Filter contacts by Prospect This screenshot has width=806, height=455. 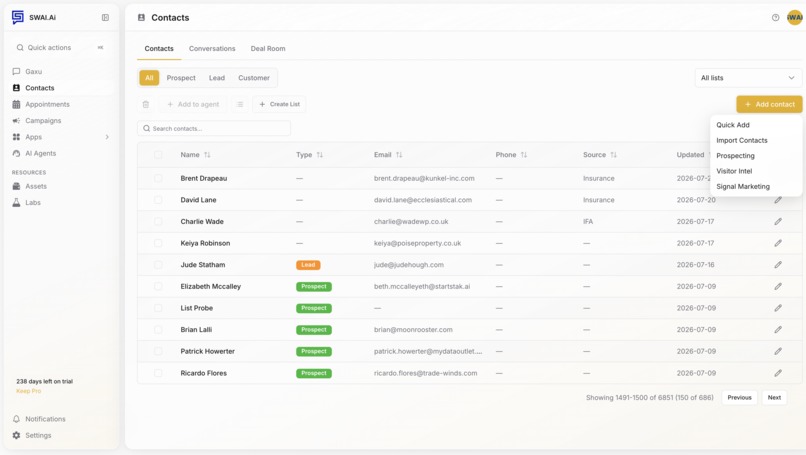pyautogui.click(x=181, y=78)
